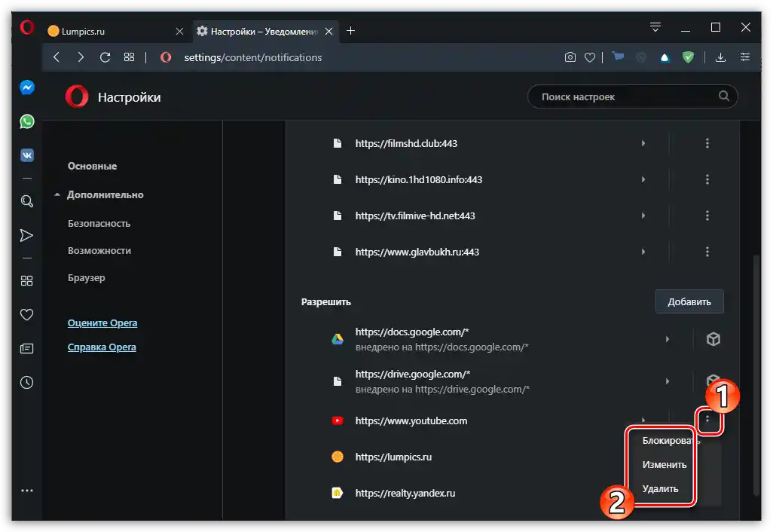Reload the current page

click(x=105, y=57)
